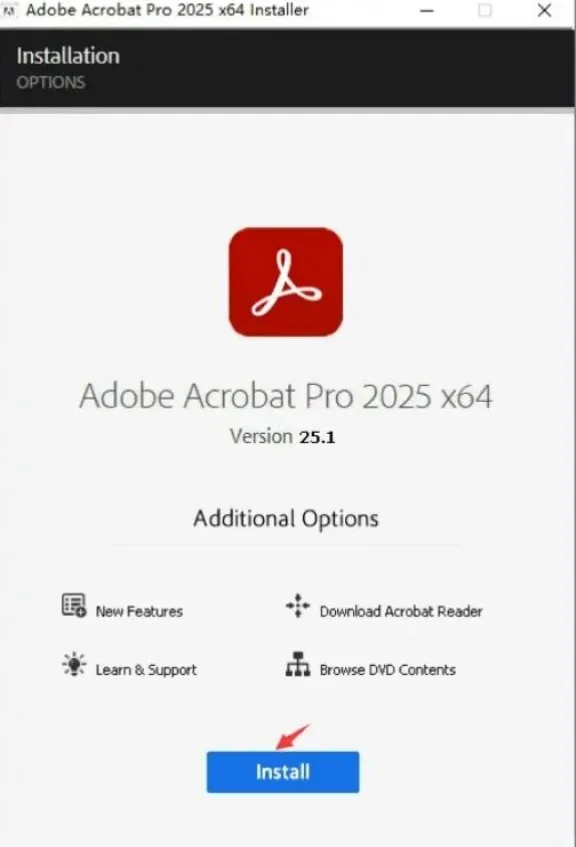Click the Adobe Acrobat Pro 2025 x64 heading
This screenshot has width=576, height=847.
click(286, 396)
